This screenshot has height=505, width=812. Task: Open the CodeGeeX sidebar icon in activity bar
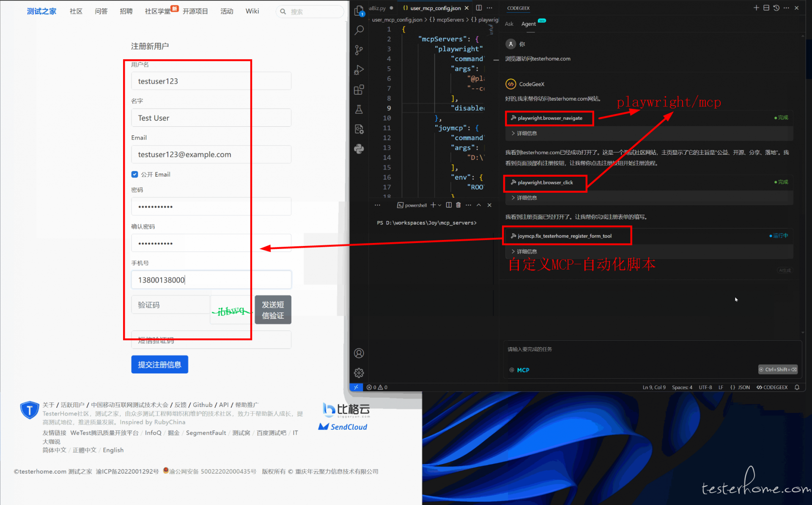coord(359,129)
